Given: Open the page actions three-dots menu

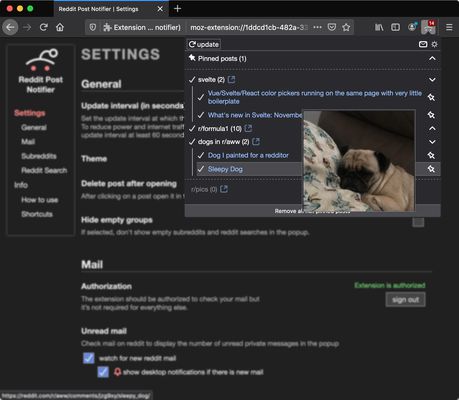Looking at the screenshot, I should (318, 27).
